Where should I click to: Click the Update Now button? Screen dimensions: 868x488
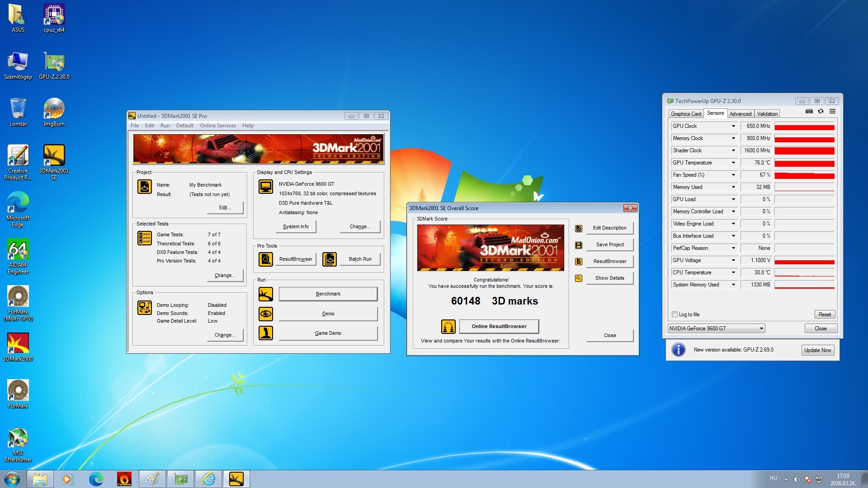click(817, 350)
